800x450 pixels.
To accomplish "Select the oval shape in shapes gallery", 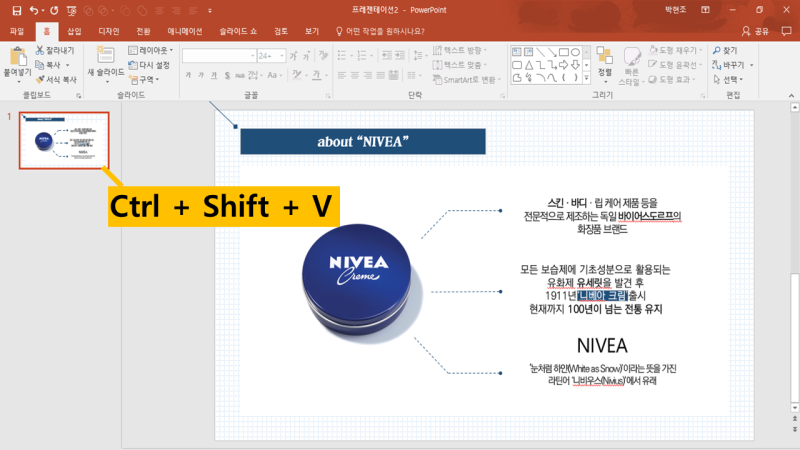I will coord(576,52).
